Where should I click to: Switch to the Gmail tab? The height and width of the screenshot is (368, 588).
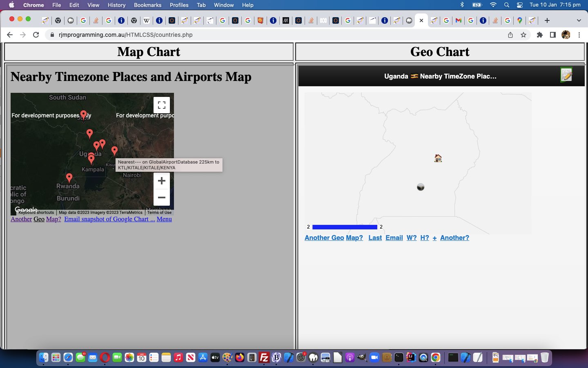[459, 20]
